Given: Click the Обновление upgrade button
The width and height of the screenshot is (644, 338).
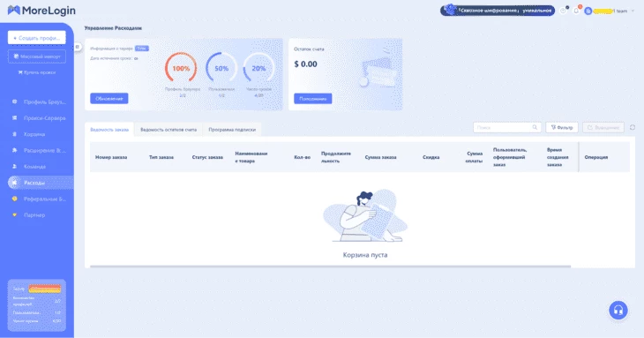Looking at the screenshot, I should [109, 99].
